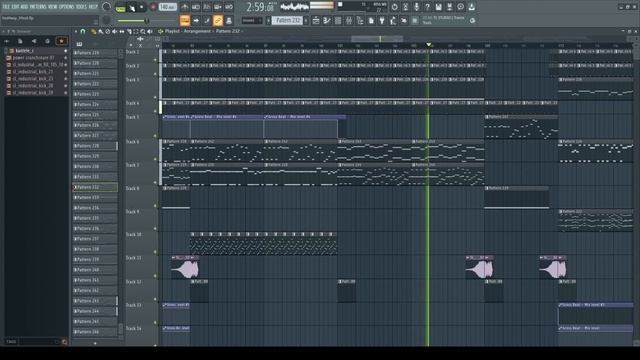Viewport: 640px width, 360px height.
Task: Select Pattern 219 in picker
Action: tap(95, 53)
